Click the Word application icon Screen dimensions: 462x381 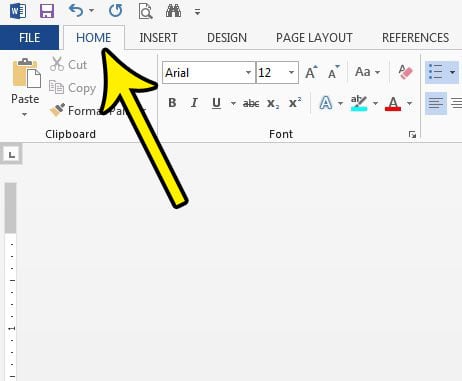pyautogui.click(x=18, y=11)
